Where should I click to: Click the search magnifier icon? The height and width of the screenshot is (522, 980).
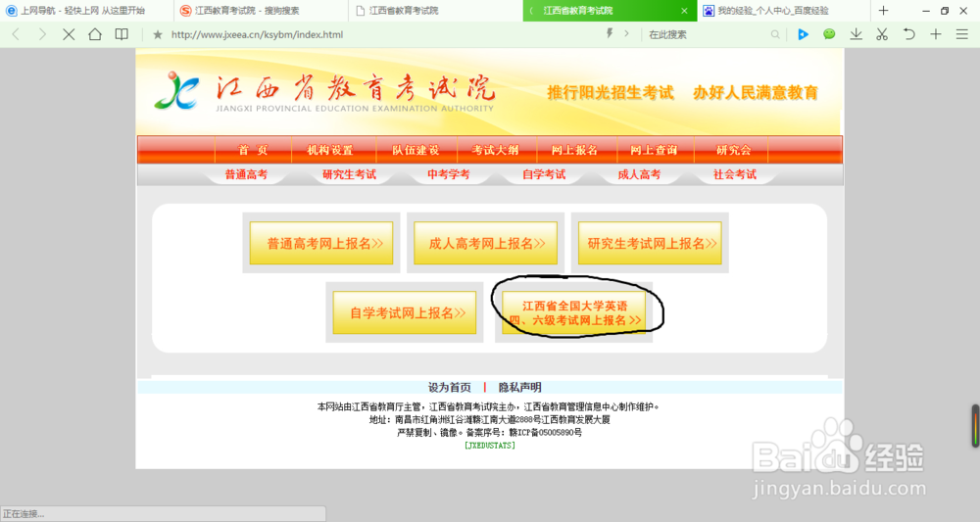775,35
